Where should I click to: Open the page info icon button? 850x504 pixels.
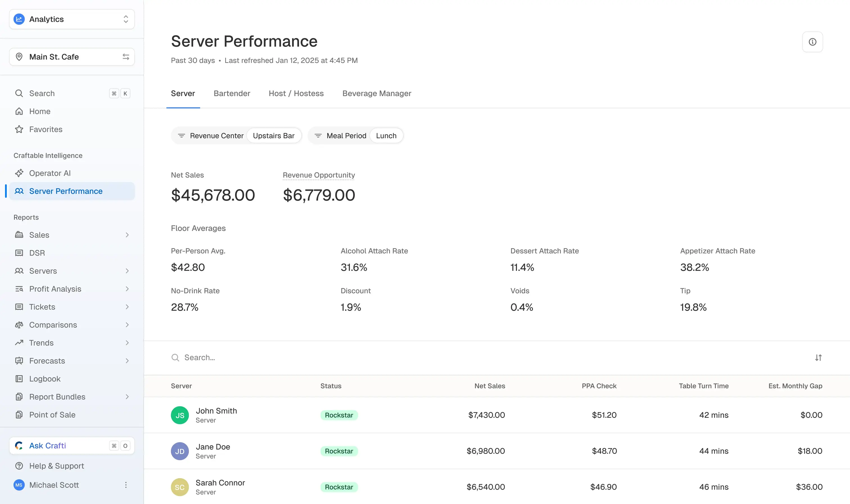[812, 42]
